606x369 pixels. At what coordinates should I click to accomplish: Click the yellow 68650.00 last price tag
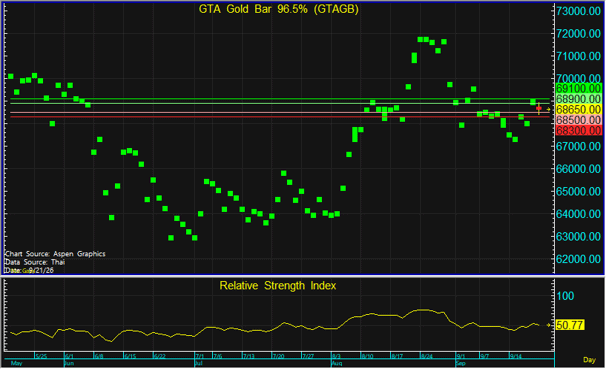point(579,109)
